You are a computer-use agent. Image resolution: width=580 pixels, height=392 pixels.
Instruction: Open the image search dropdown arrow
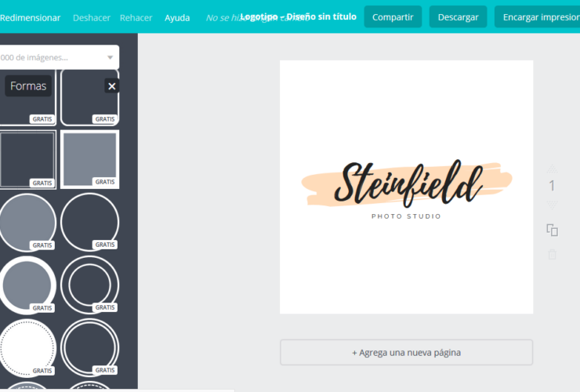pos(110,58)
